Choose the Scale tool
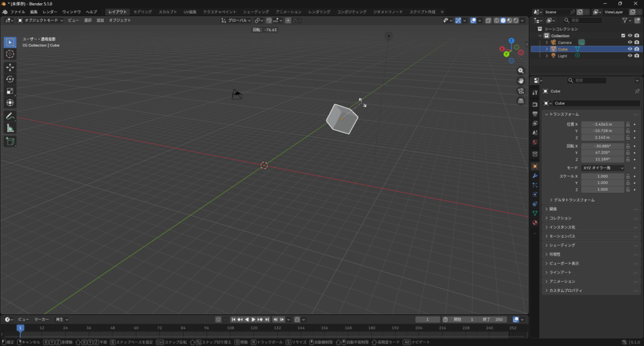Screen dimensions: 644x346 pyautogui.click(x=10, y=91)
